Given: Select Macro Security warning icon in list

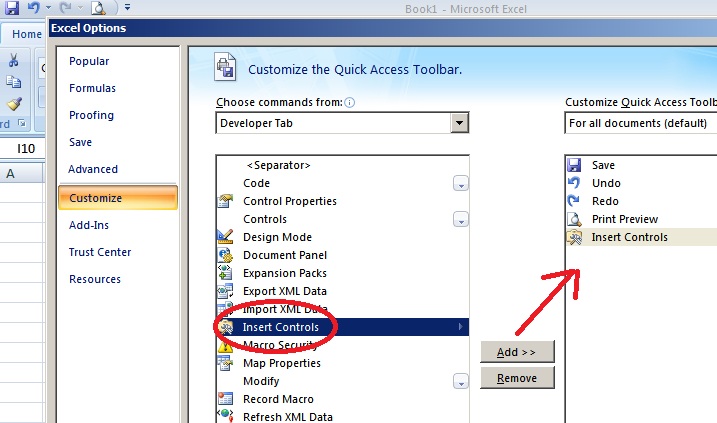Looking at the screenshot, I should click(225, 345).
